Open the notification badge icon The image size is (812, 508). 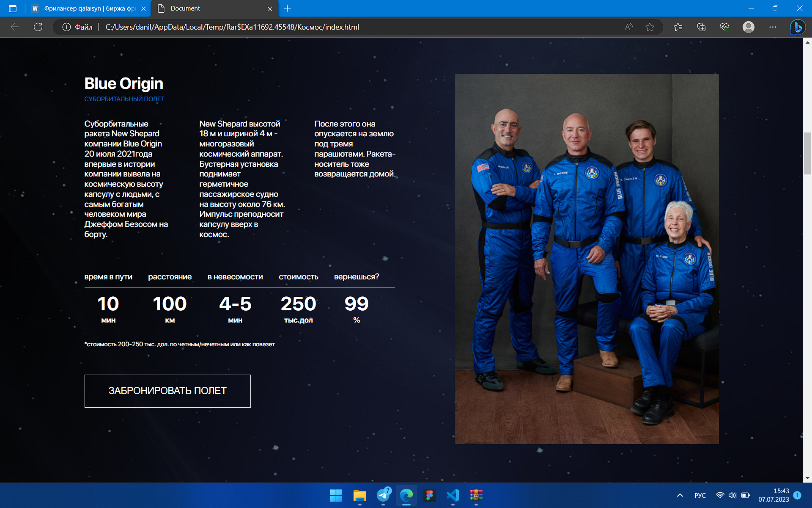(x=798, y=495)
